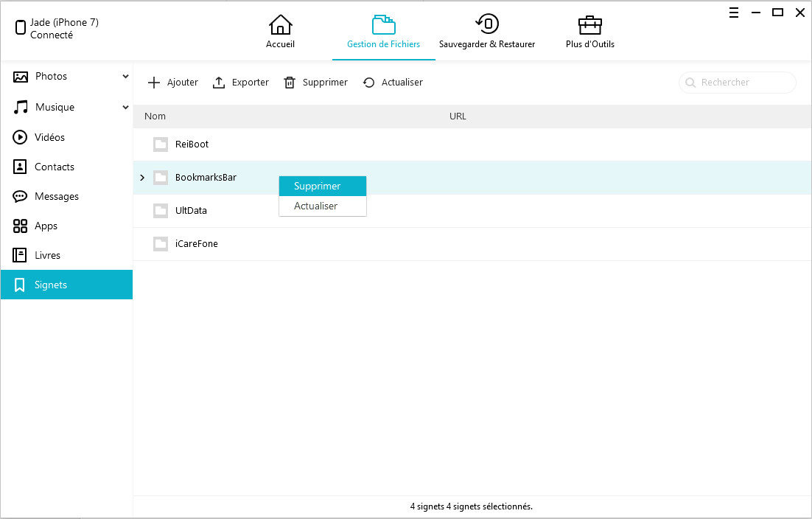Click the Jade (iPhone 7) device label
The width and height of the screenshot is (812, 519).
click(64, 22)
